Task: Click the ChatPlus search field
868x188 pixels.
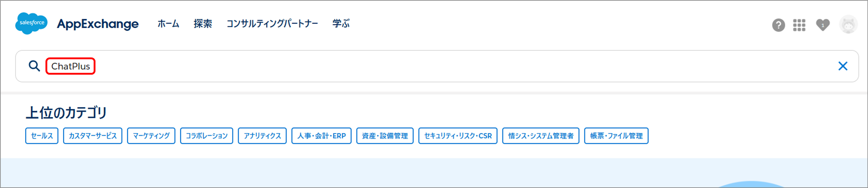Action: click(x=437, y=66)
